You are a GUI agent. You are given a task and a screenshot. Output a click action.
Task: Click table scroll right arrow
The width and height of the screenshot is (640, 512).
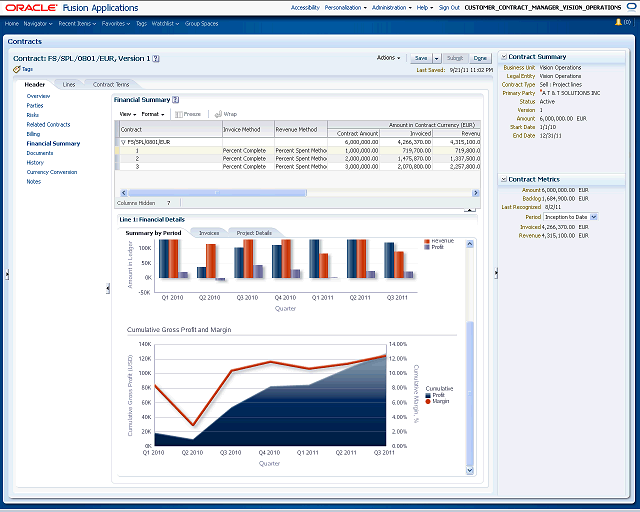[476, 193]
